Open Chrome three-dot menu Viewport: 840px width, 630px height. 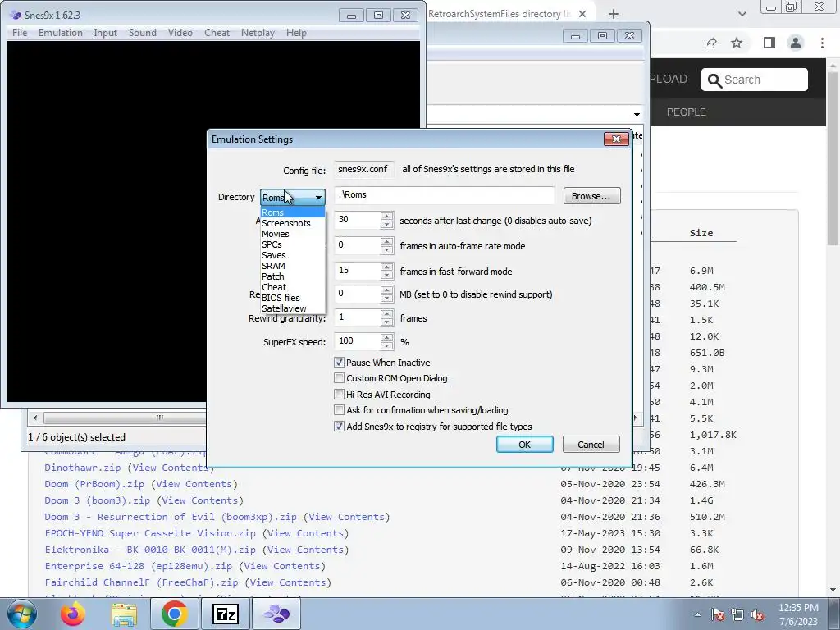pyautogui.click(x=822, y=43)
